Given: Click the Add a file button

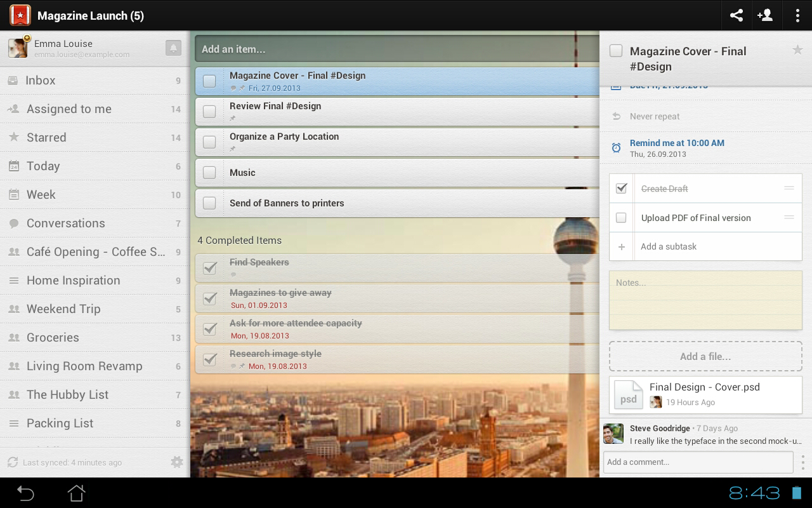Looking at the screenshot, I should (705, 356).
